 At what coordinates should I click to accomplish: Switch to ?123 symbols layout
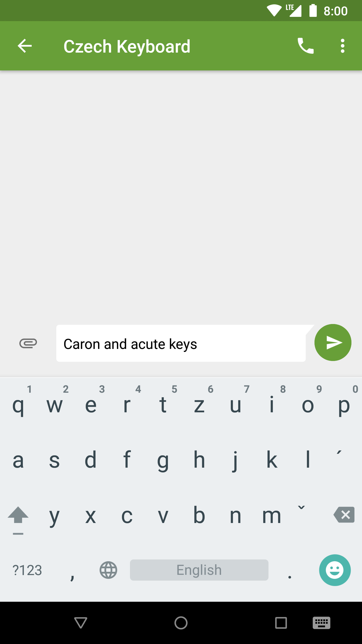pos(27,570)
